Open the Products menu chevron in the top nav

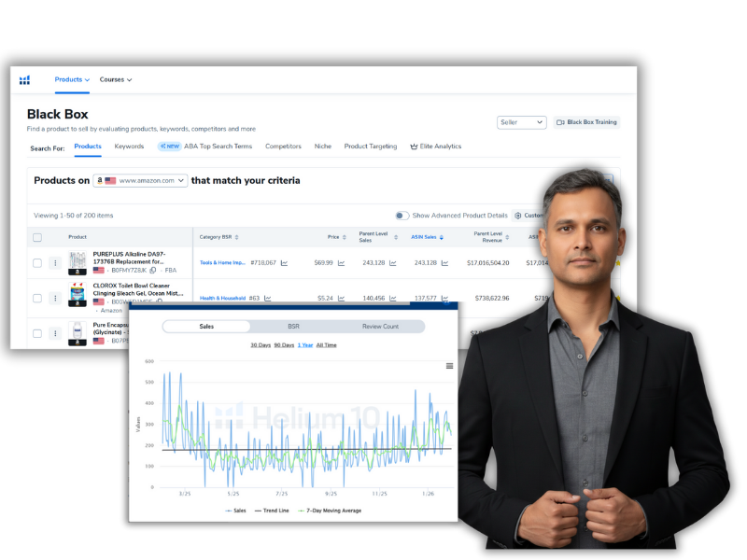89,79
